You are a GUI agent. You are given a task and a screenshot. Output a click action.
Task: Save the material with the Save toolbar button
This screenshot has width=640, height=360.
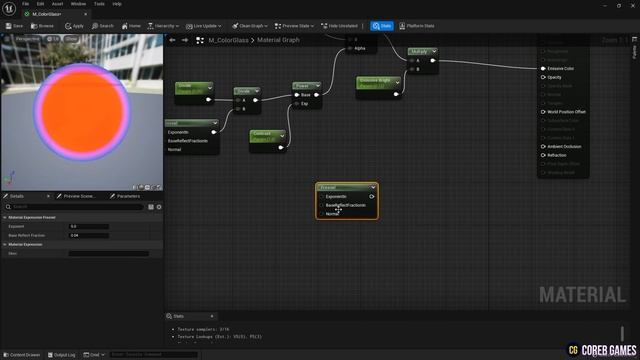[x=14, y=26]
